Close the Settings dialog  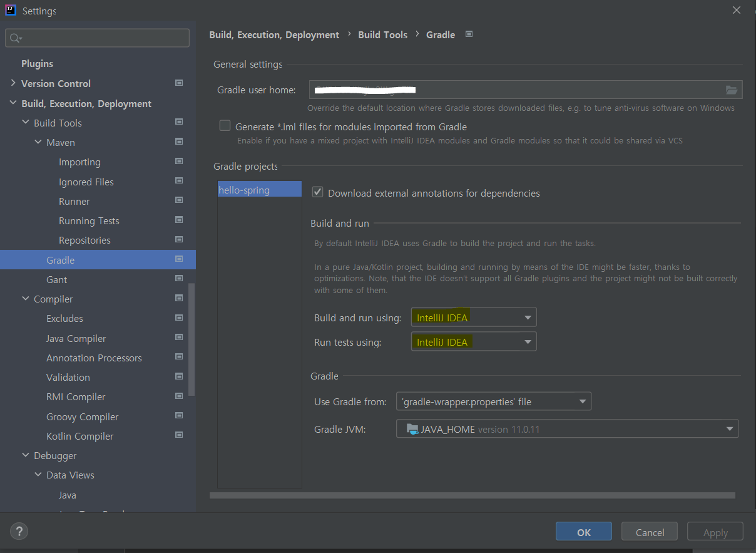tap(737, 10)
